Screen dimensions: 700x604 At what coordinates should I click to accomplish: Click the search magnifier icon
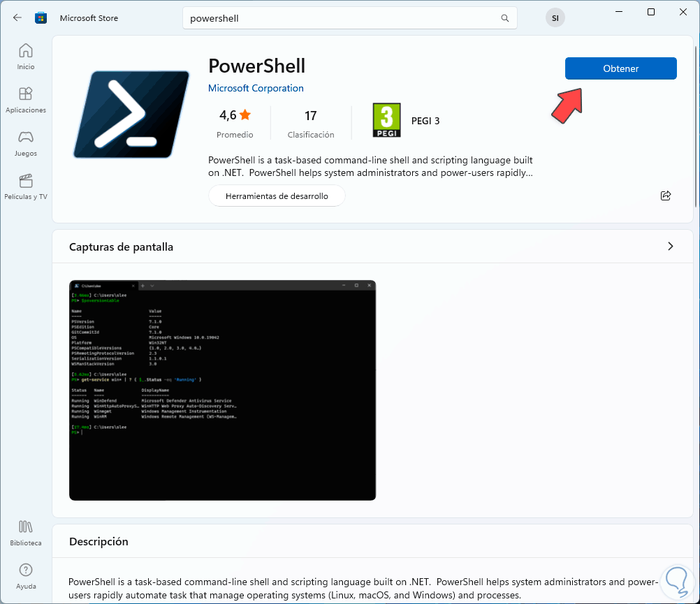pyautogui.click(x=504, y=18)
